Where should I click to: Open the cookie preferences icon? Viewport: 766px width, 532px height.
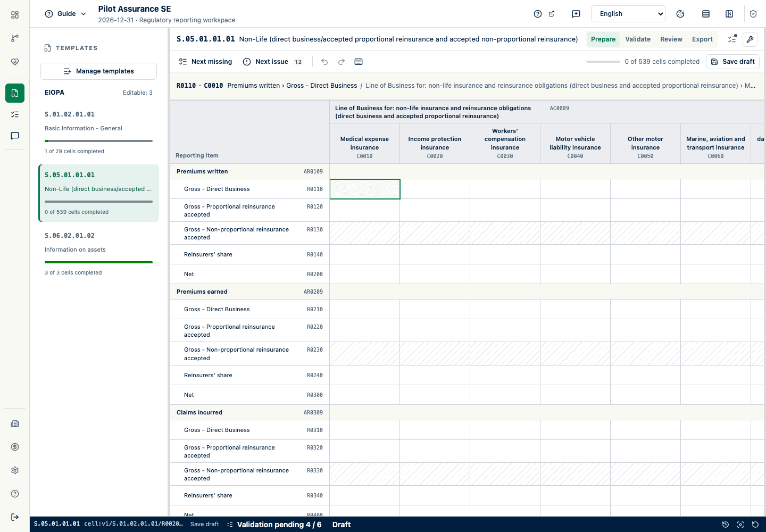[680, 14]
